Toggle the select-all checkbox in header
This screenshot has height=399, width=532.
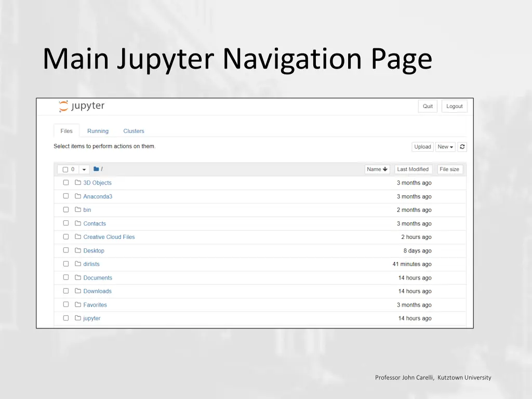click(65, 169)
